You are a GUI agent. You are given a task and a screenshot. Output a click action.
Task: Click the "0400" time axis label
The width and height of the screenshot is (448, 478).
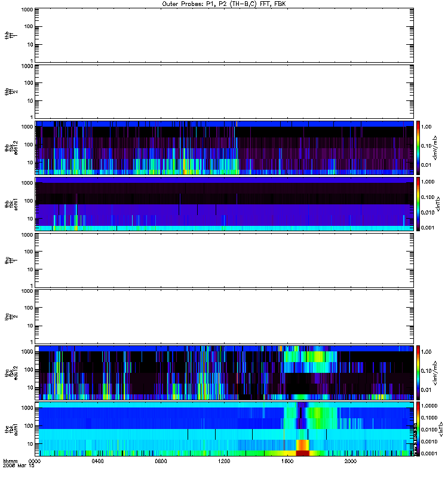(98, 461)
